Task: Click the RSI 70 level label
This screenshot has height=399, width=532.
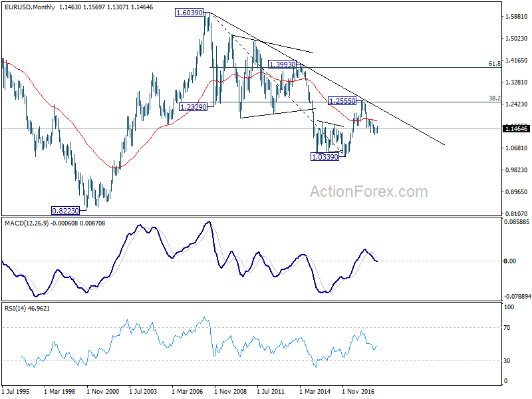Action: (507, 328)
